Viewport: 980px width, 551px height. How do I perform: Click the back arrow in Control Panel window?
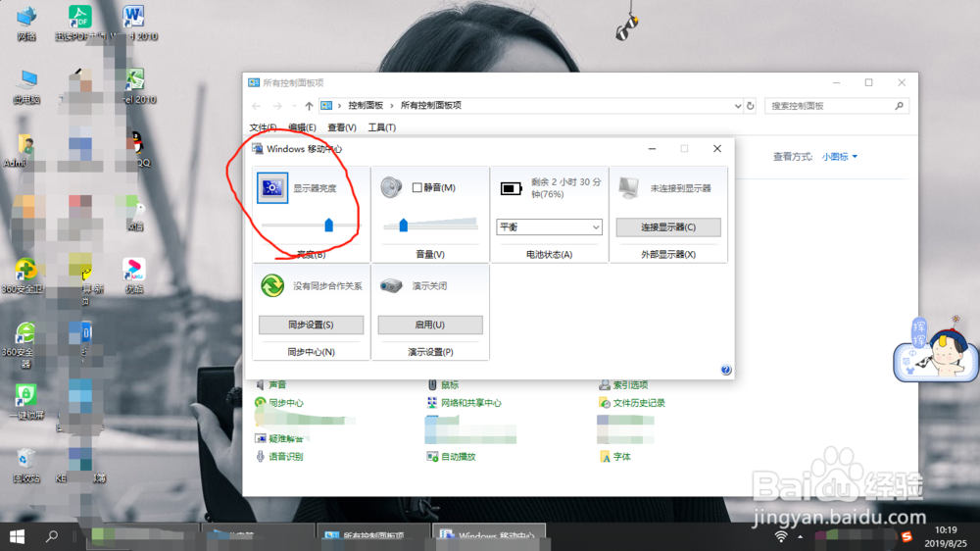[x=256, y=106]
